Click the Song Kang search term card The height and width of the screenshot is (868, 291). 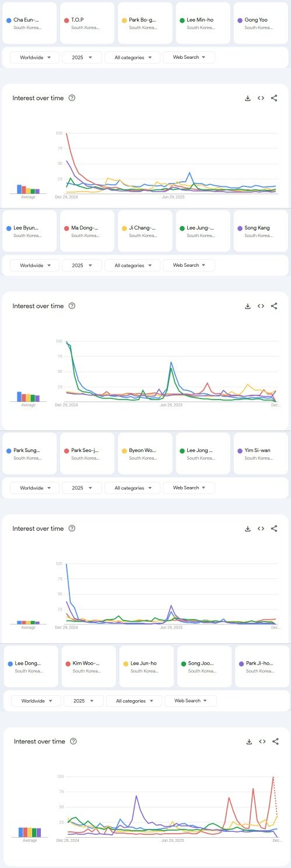[x=261, y=231]
